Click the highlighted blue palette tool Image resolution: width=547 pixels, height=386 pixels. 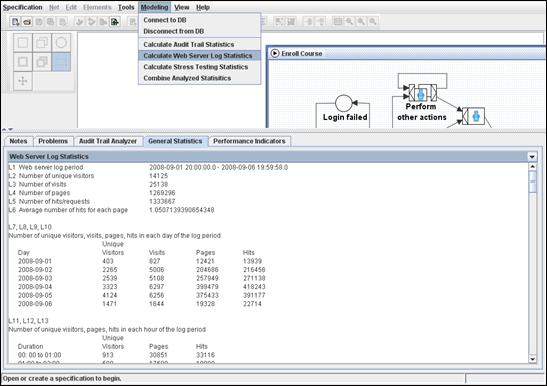click(61, 62)
